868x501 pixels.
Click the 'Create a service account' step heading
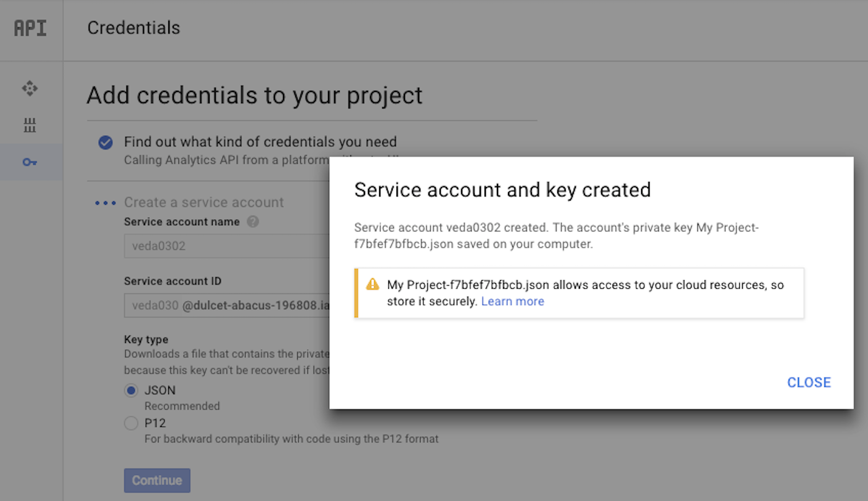(204, 202)
